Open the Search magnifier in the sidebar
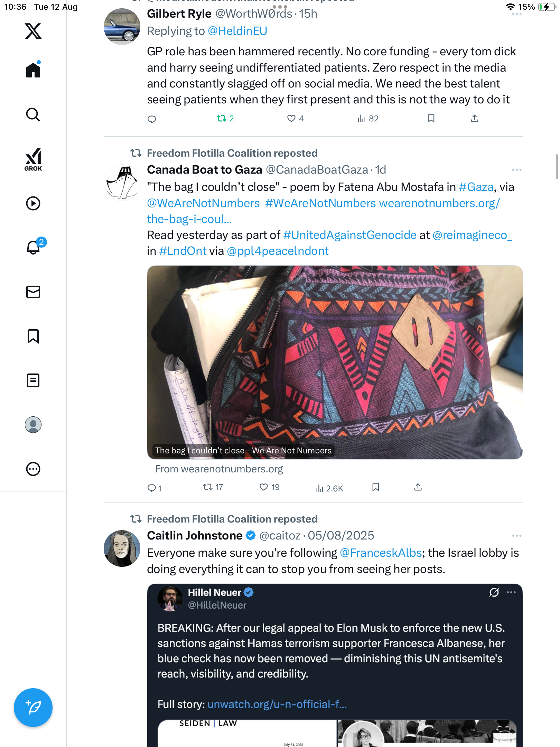This screenshot has height=747, width=560. point(33,114)
